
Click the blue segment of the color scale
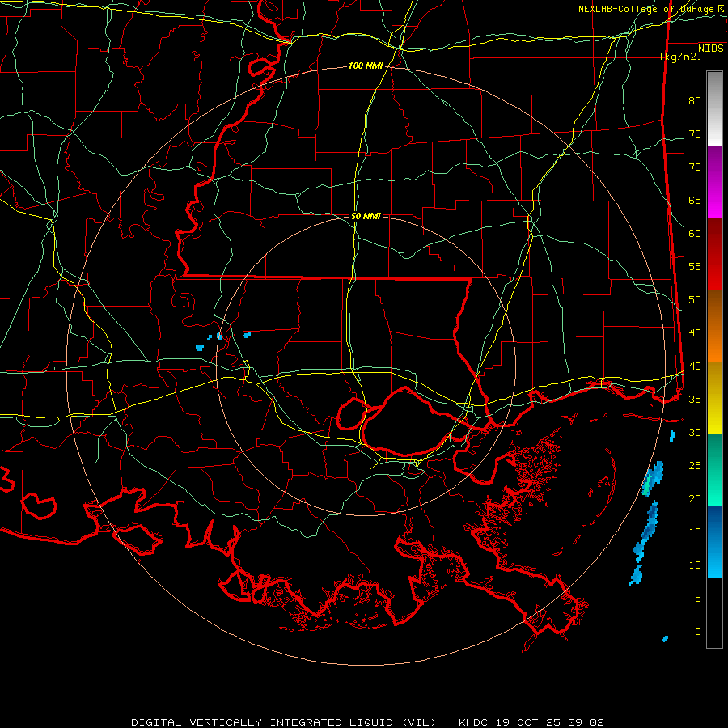[714, 542]
